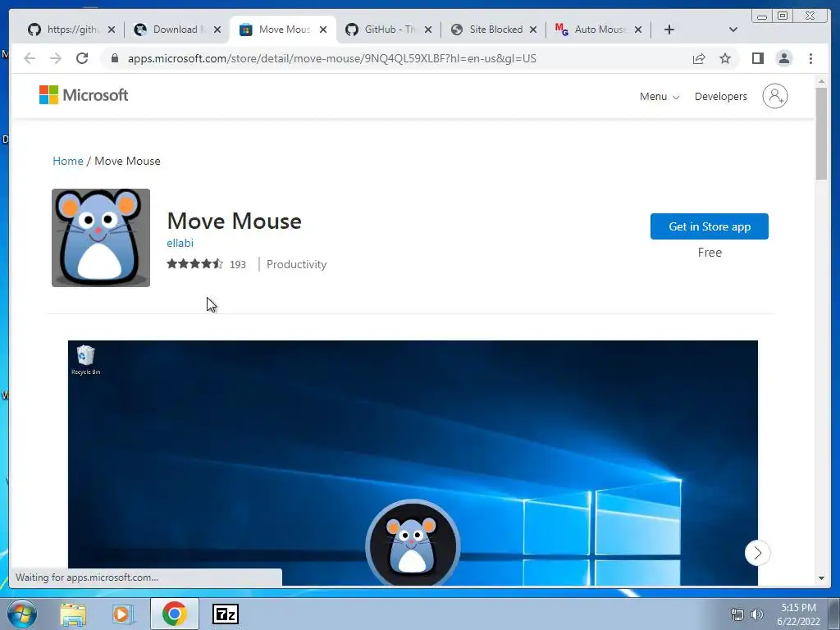Click the Microsoft sign-in account icon
Viewport: 840px width, 630px height.
(774, 97)
